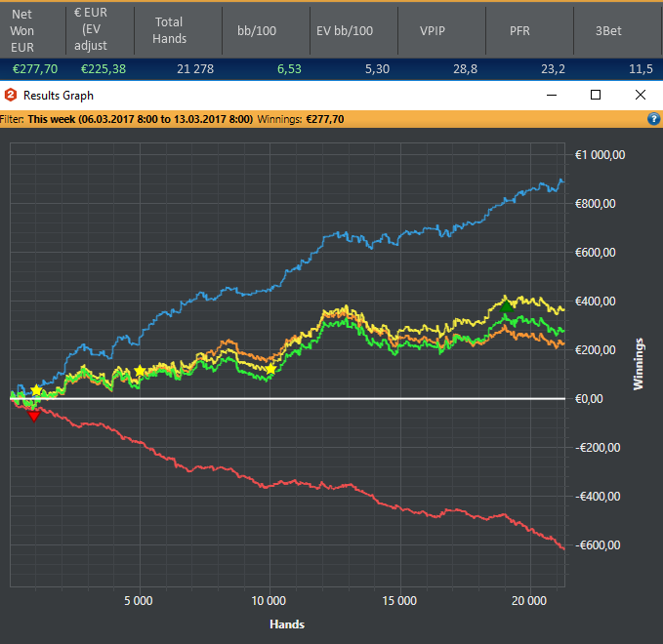Image resolution: width=663 pixels, height=644 pixels.
Task: Select the €277,70 net won cell
Action: pyautogui.click(x=35, y=69)
